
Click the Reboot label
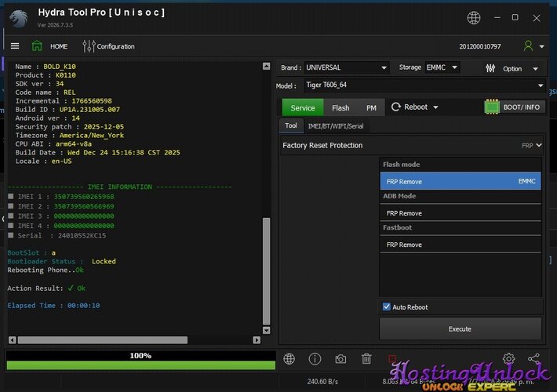point(416,107)
